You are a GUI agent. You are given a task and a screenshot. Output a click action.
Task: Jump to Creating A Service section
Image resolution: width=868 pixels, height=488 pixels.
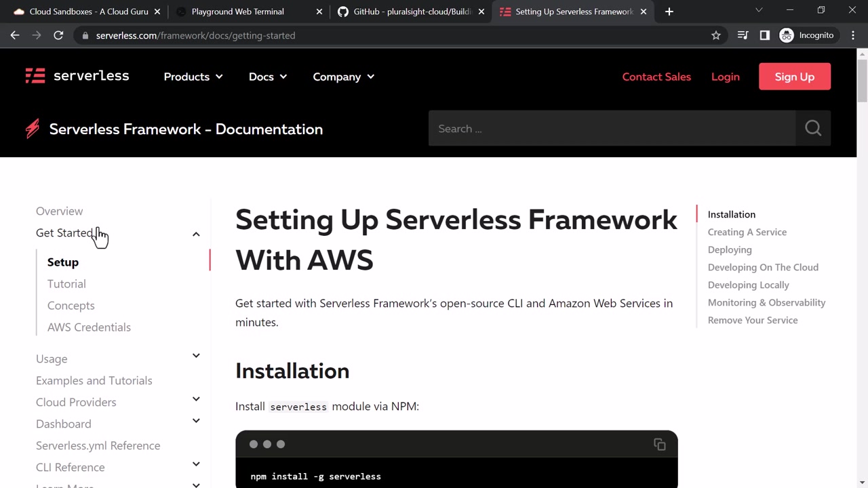pyautogui.click(x=747, y=232)
